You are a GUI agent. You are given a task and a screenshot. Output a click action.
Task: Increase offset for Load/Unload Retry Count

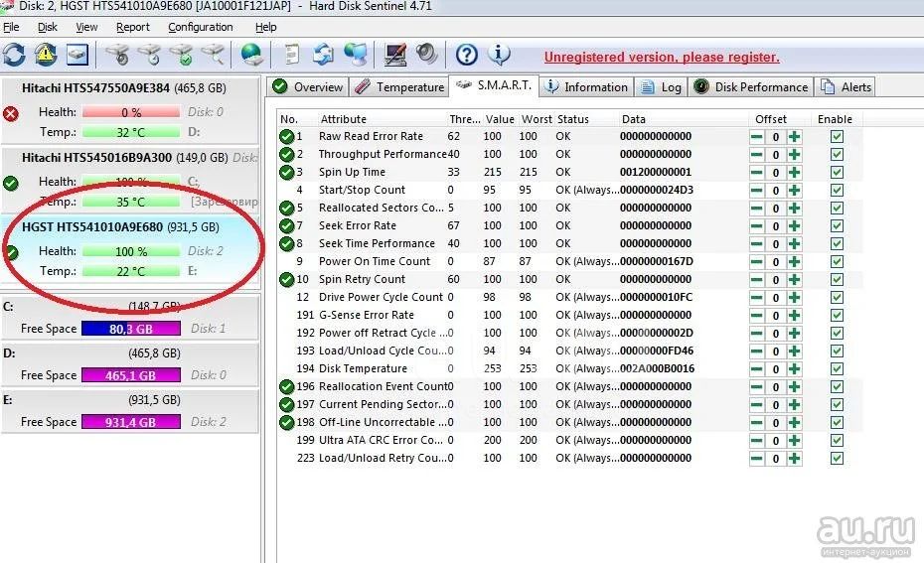(795, 458)
